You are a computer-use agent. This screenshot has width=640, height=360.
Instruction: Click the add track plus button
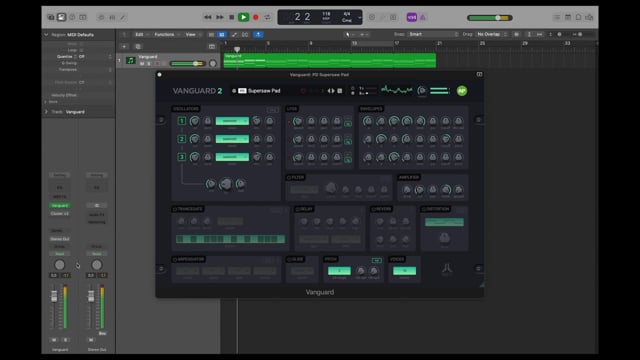(124, 47)
